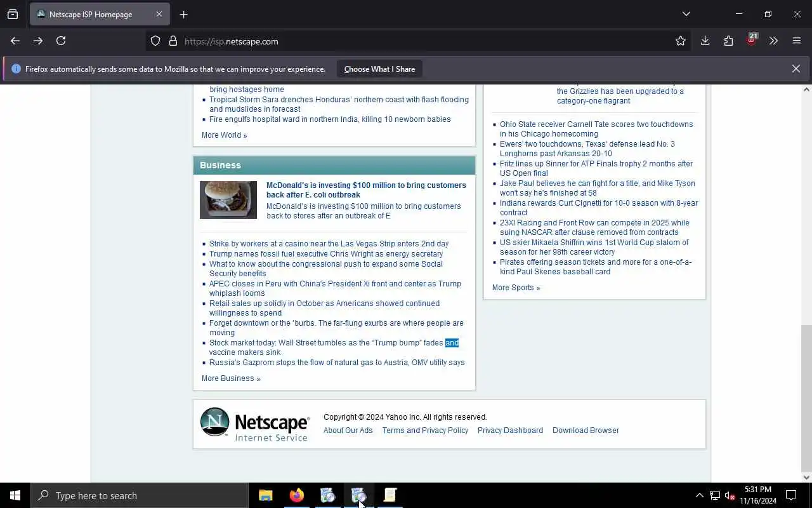Image resolution: width=812 pixels, height=508 pixels.
Task: Open Chris Wright energy secretary story
Action: 326,254
